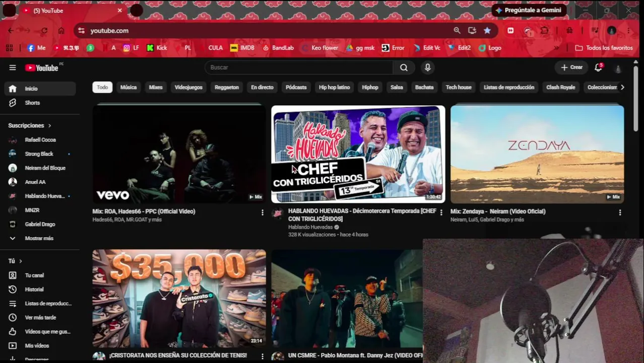The image size is (644, 363).
Task: Open the Kick bookmark
Action: tap(157, 48)
